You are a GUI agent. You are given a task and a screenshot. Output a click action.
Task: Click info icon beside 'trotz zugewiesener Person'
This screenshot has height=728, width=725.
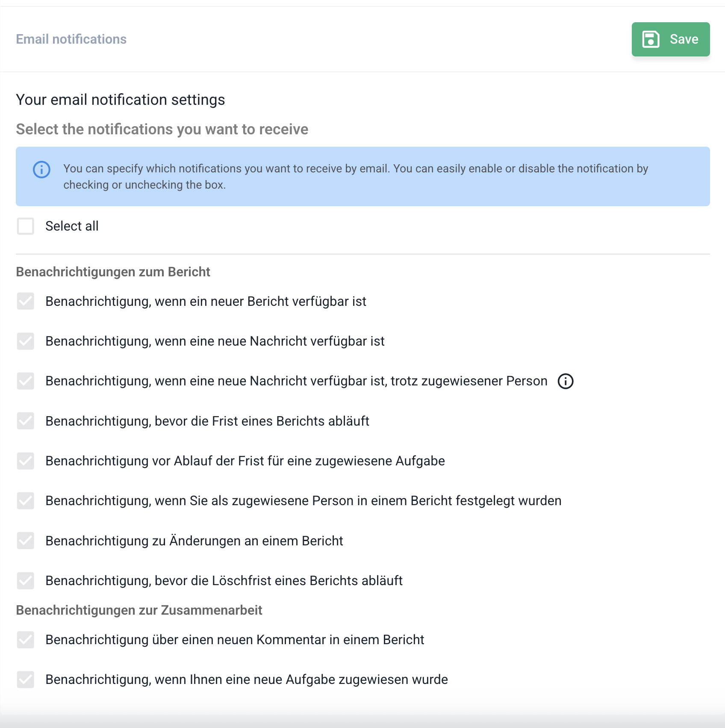click(x=565, y=381)
